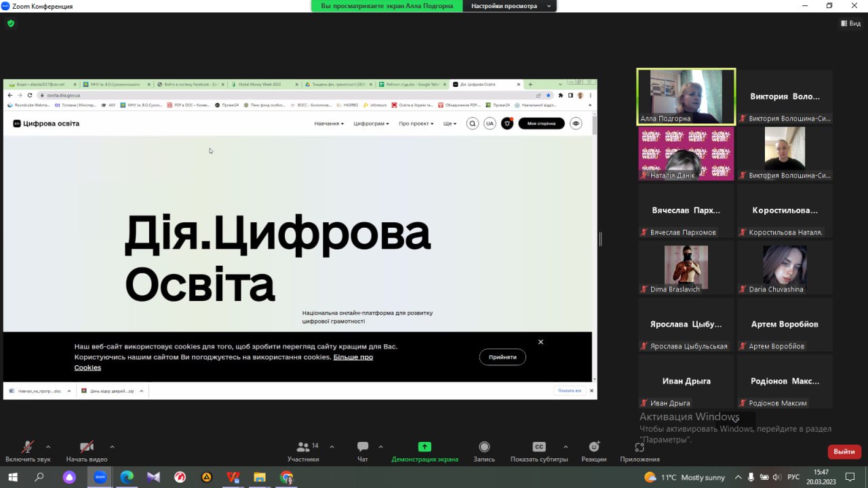The width and height of the screenshot is (868, 488).
Task: Expand video options arrow beside Начать видео
Action: 112,447
